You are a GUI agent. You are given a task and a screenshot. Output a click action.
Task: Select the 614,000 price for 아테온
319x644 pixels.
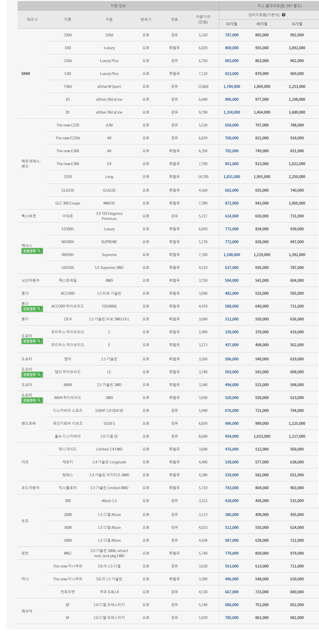[232, 216]
